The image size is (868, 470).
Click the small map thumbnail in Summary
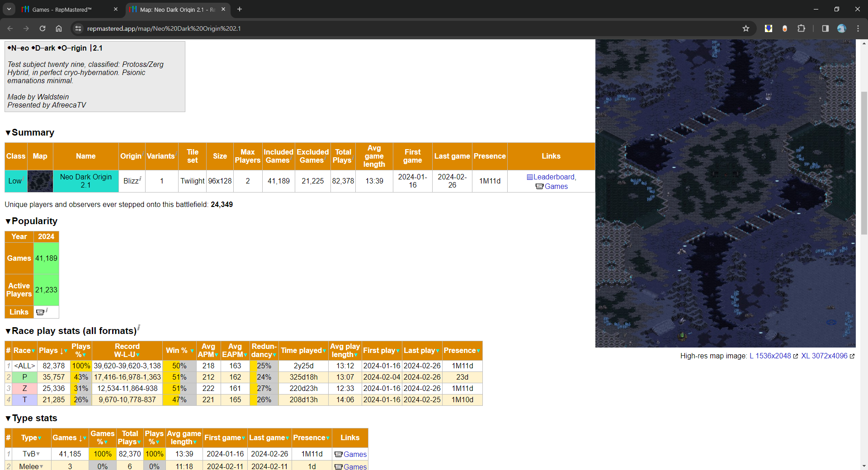tap(40, 181)
